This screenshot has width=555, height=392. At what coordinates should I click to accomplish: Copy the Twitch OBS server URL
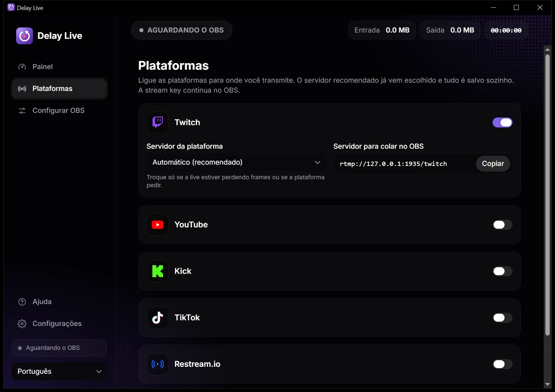point(493,164)
